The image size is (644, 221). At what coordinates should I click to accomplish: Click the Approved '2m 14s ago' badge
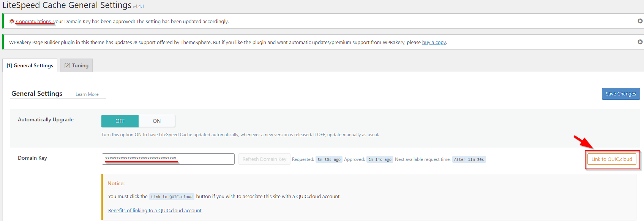click(x=380, y=159)
